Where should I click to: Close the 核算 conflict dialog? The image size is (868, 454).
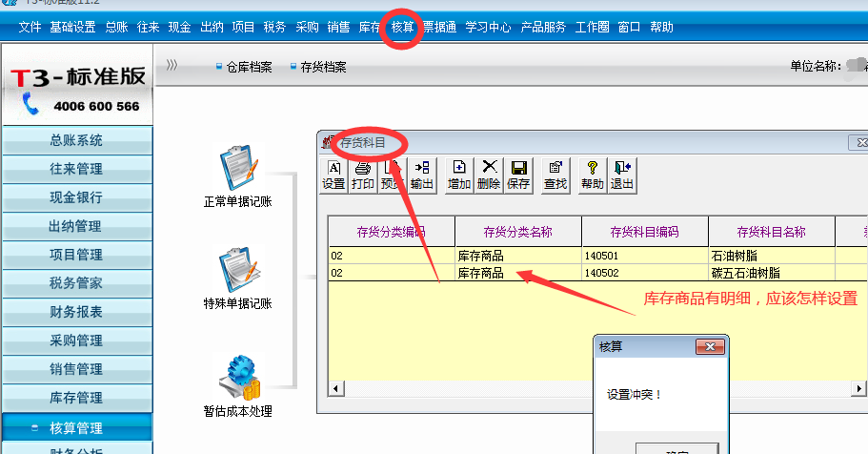coord(710,347)
